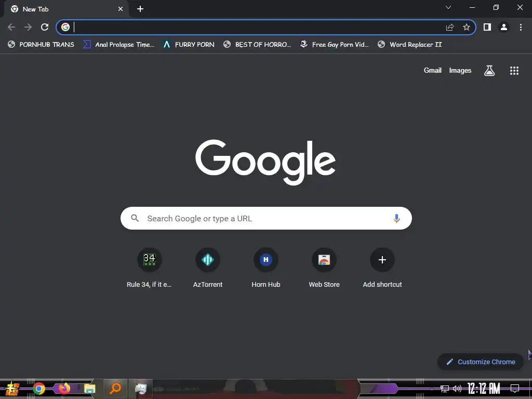The width and height of the screenshot is (532, 399).
Task: Share this page using the share icon
Action: click(450, 27)
